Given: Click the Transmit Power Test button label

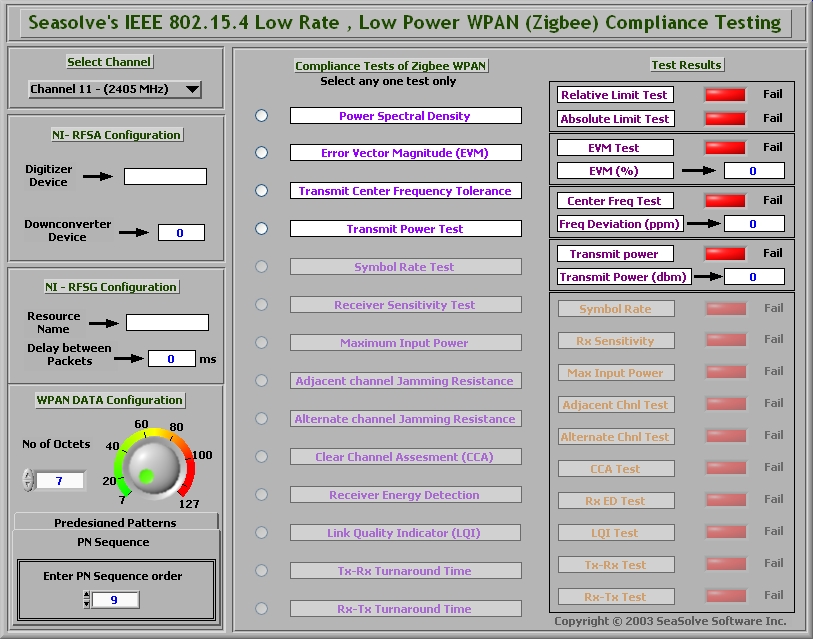Looking at the screenshot, I should coord(405,229).
